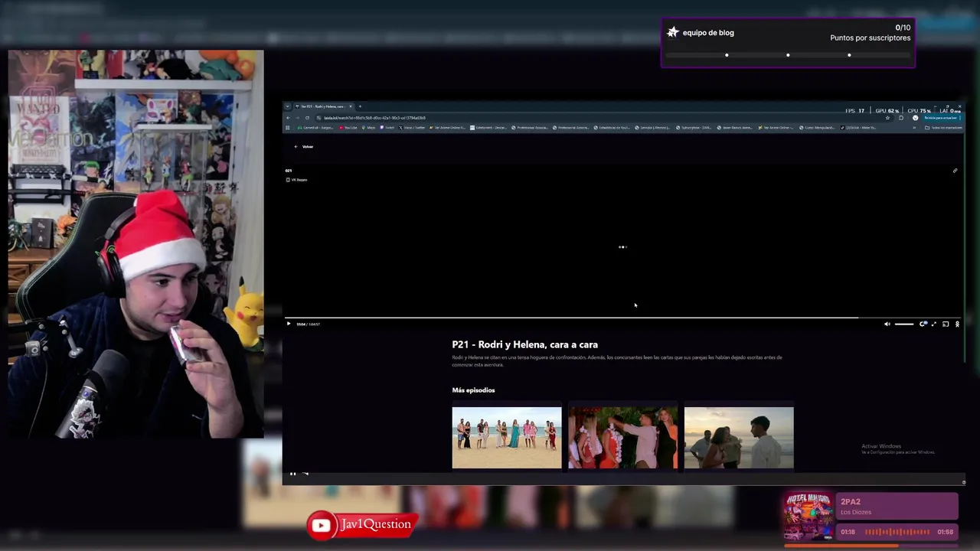Open the Javier Ramos bookmark
This screenshot has width=980, height=551.
pyautogui.click(x=735, y=128)
